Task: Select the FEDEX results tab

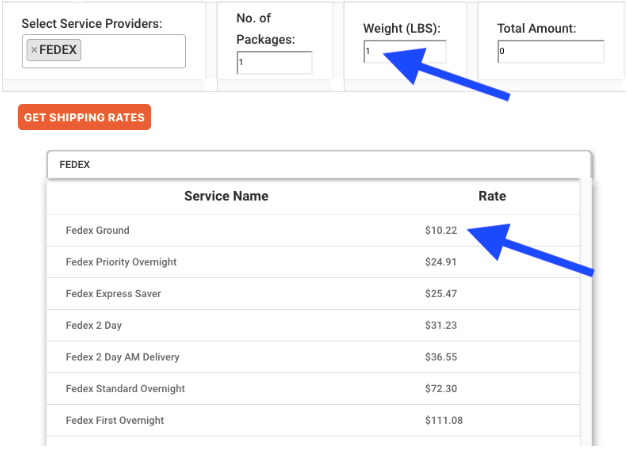Action: (x=75, y=164)
